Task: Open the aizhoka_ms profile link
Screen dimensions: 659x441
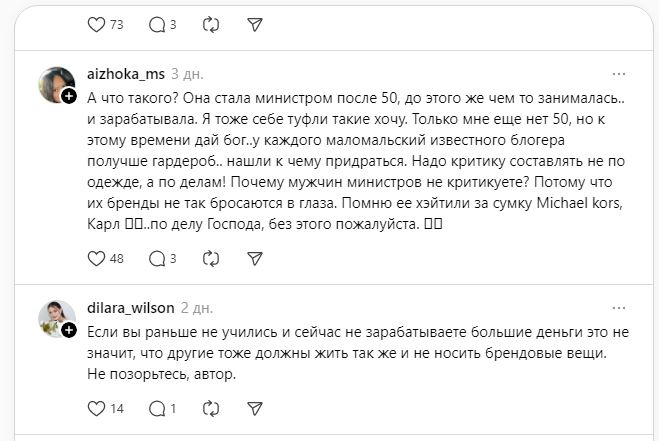Action: (126, 74)
